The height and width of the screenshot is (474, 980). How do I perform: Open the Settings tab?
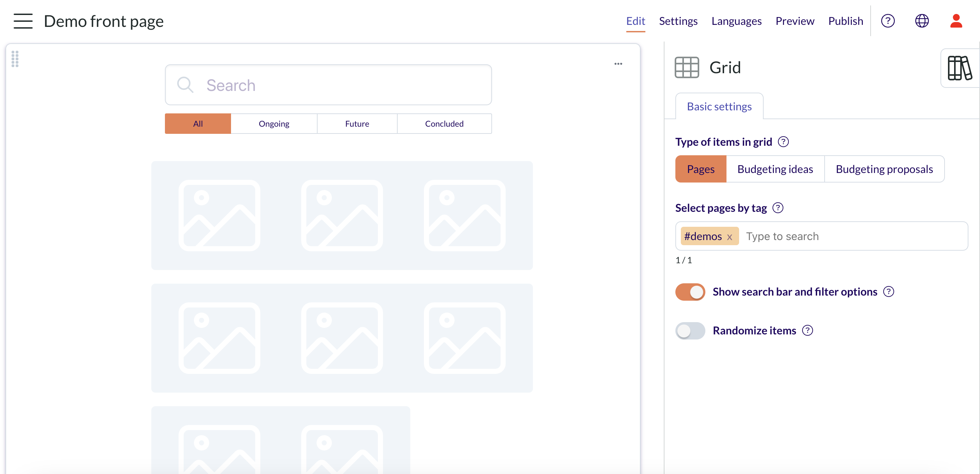point(678,21)
